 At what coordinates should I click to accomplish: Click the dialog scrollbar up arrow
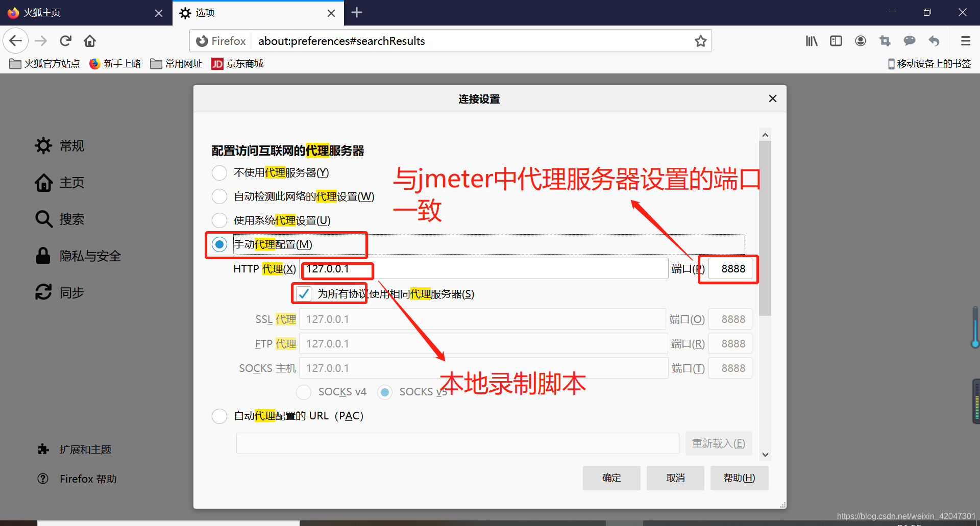tap(765, 135)
